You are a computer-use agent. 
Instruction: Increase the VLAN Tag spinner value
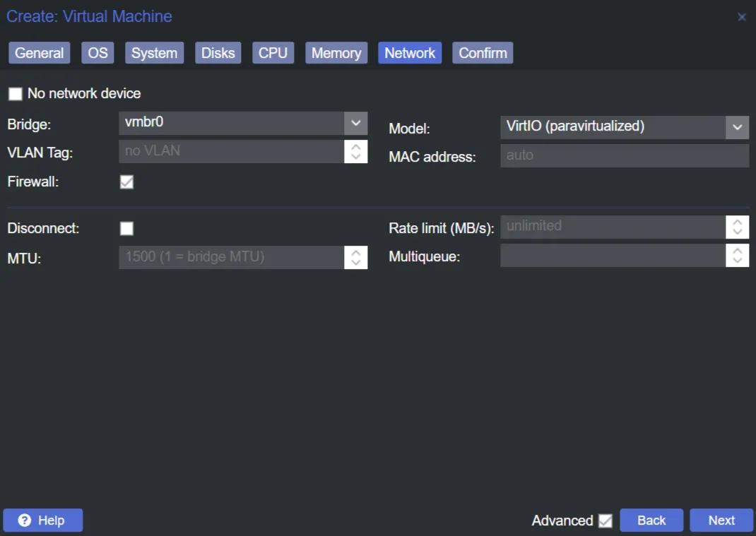(x=356, y=146)
